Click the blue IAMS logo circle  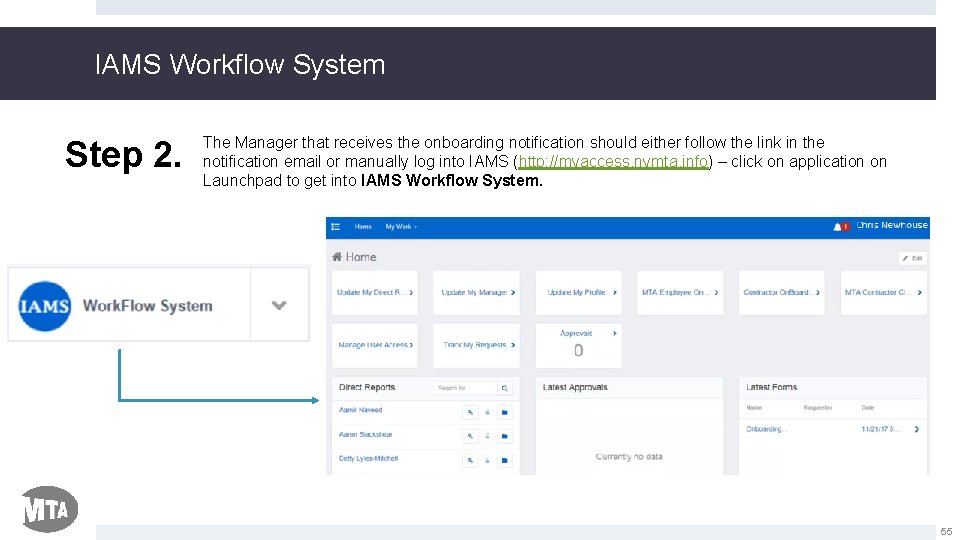pyautogui.click(x=45, y=306)
